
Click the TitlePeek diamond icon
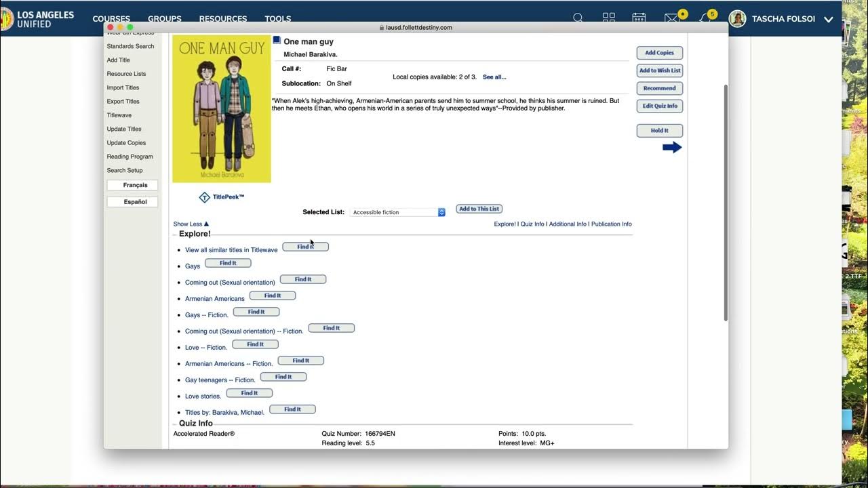tap(204, 197)
